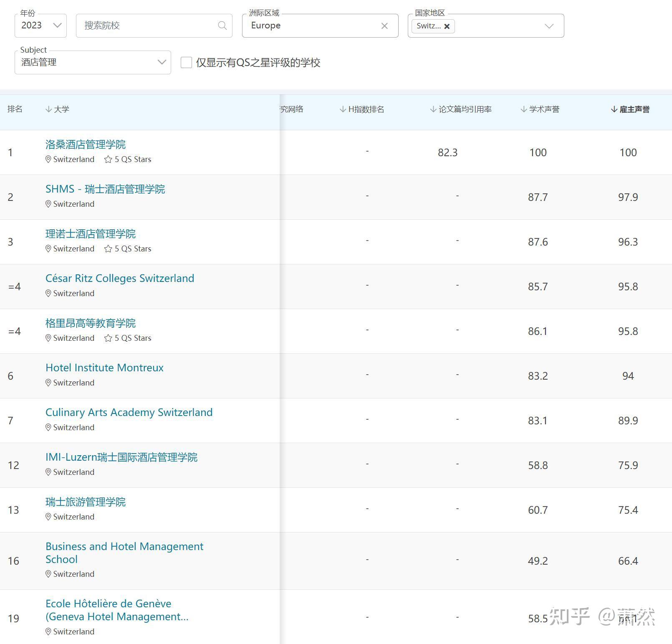Sort by 大学 column header

tap(57, 109)
